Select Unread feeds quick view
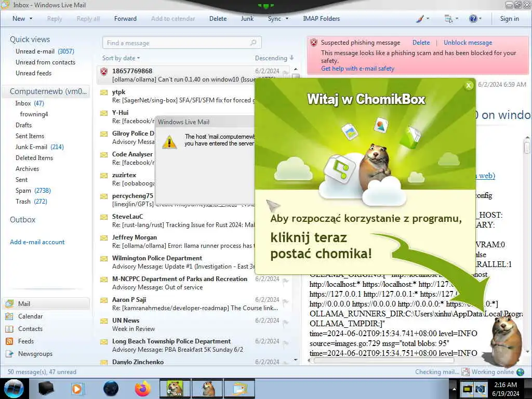The image size is (532, 399). point(34,73)
